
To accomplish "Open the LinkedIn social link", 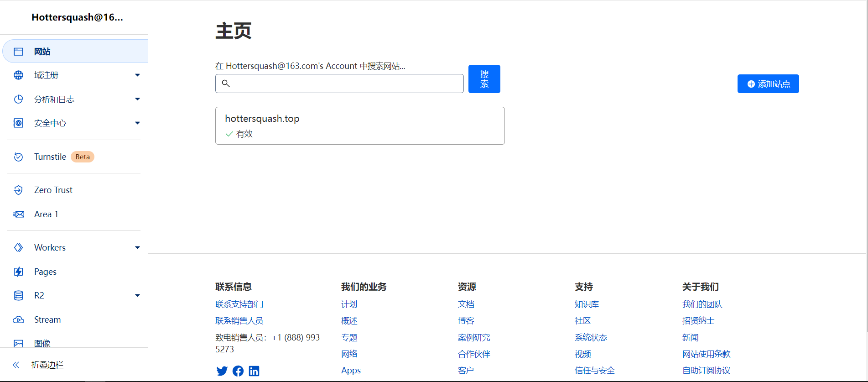I will tap(254, 371).
